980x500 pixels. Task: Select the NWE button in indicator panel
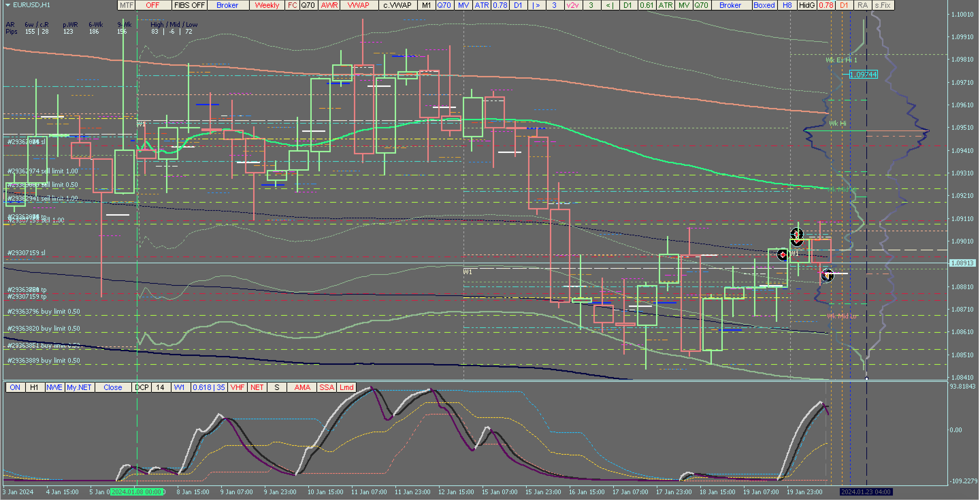click(x=54, y=387)
